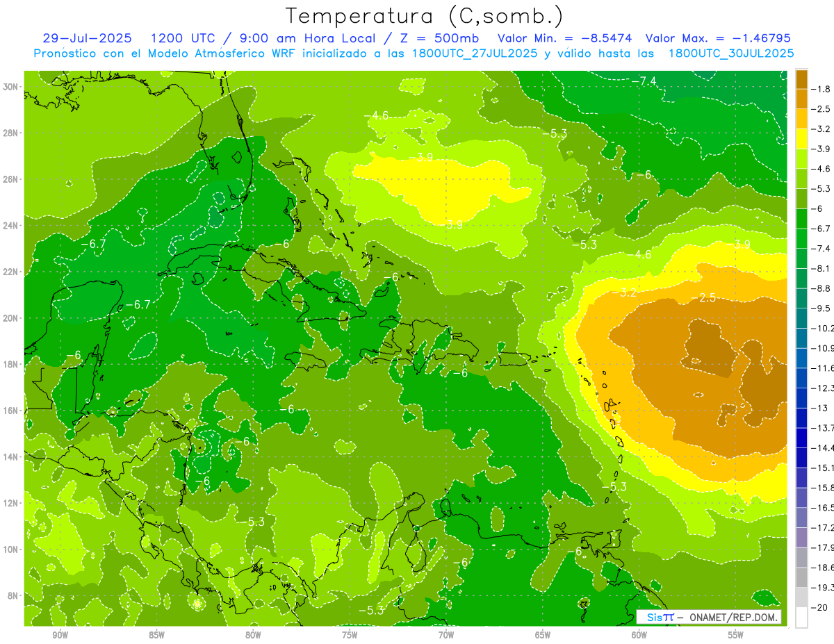Click the colorbar label '-8.1'
The image size is (834, 644).
(822, 268)
